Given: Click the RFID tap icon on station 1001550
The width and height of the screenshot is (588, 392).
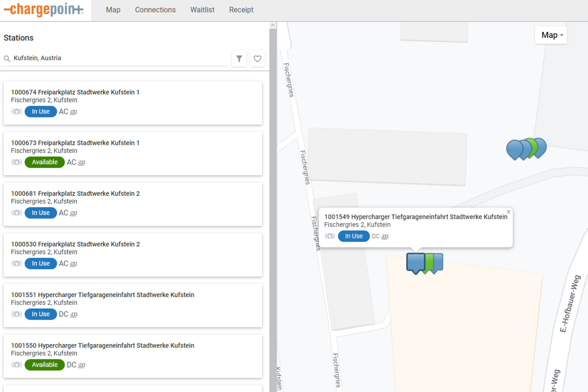Looking at the screenshot, I should tap(17, 365).
